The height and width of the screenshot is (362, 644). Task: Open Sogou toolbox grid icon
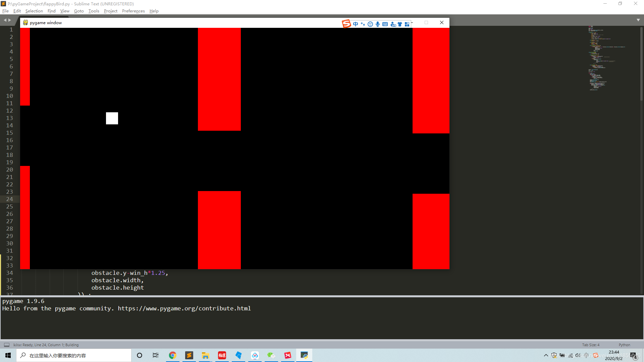click(407, 24)
